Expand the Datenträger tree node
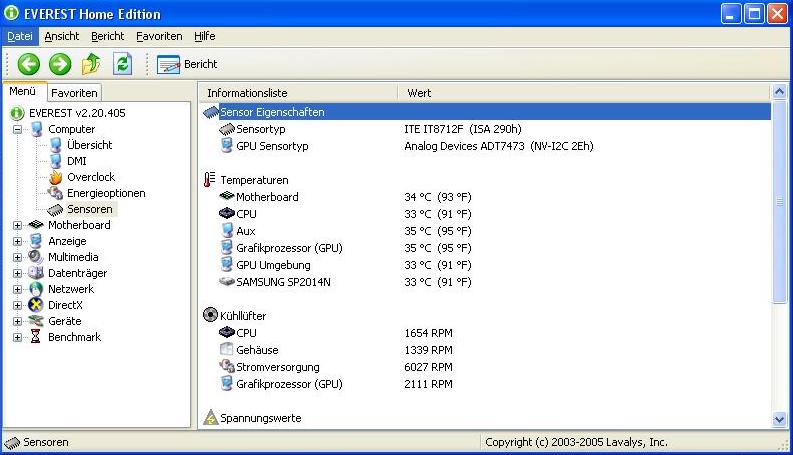This screenshot has width=793, height=455. 18,274
